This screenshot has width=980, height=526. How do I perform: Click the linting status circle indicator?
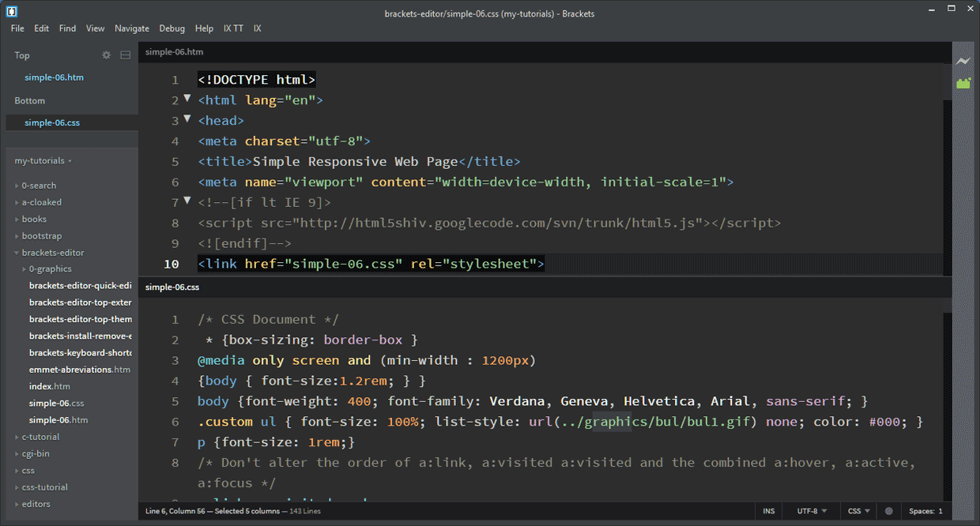pyautogui.click(x=889, y=511)
